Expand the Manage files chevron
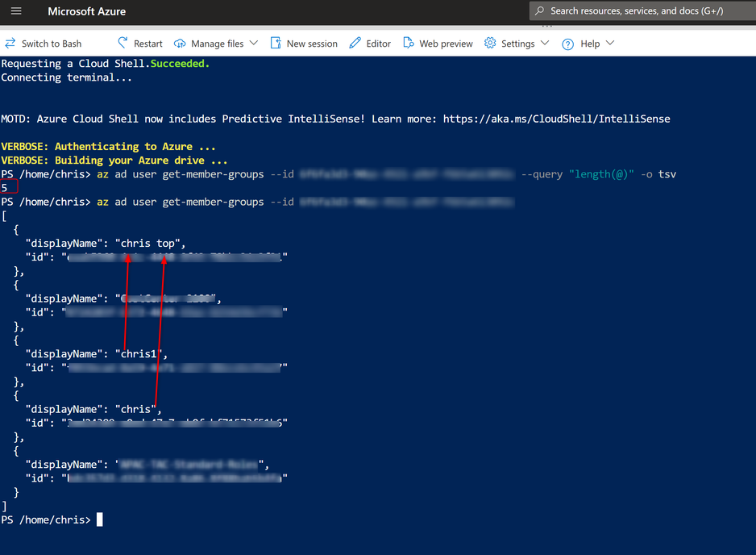This screenshot has width=756, height=555. click(x=254, y=43)
